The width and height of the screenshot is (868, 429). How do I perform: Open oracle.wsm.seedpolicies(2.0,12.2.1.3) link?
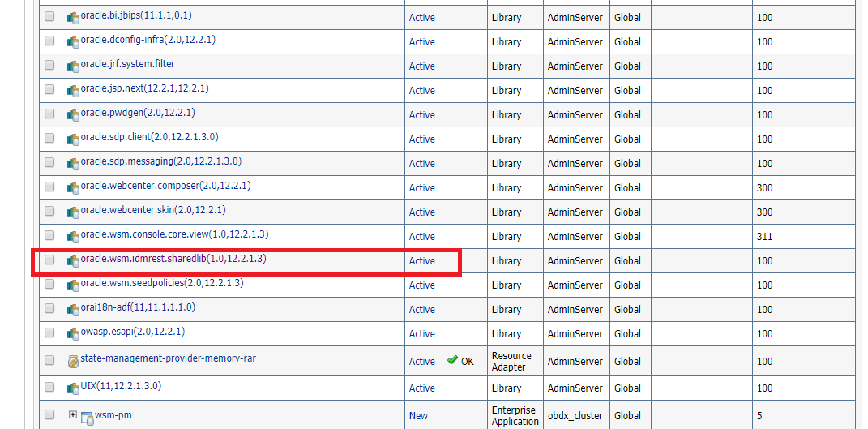162,283
